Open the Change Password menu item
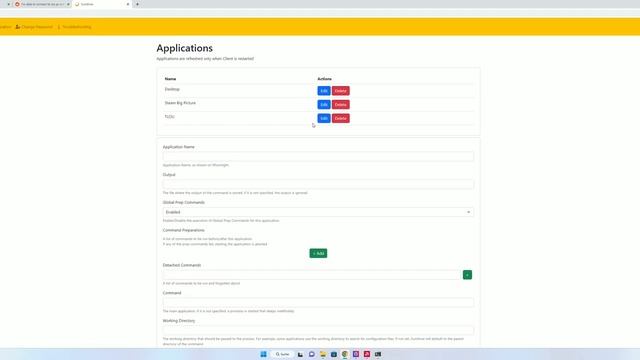This screenshot has height=360, width=640. pos(34,27)
